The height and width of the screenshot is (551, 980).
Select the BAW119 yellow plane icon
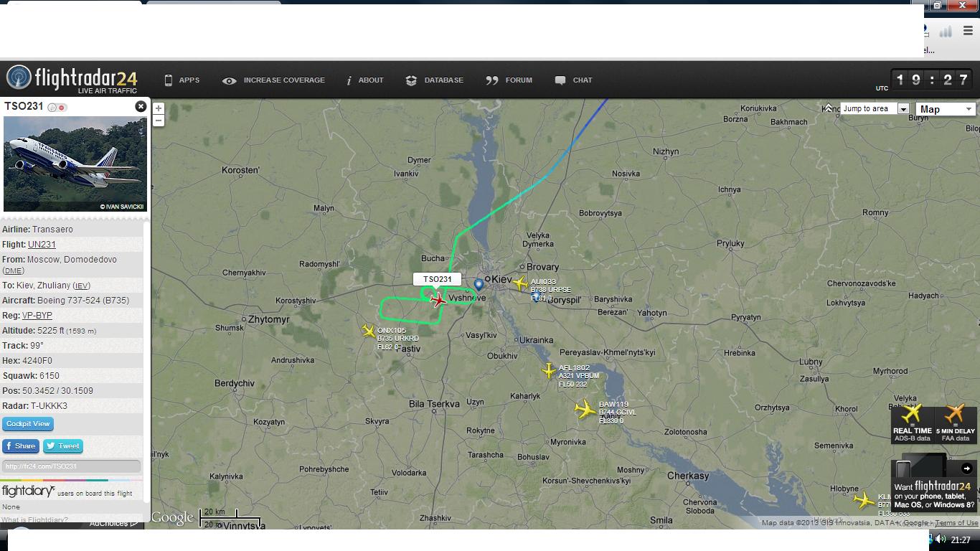point(585,409)
